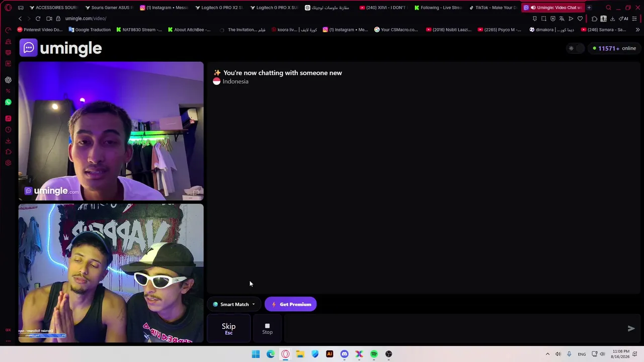Switch the ENG input language
This screenshot has width=644, height=362.
coord(582,354)
